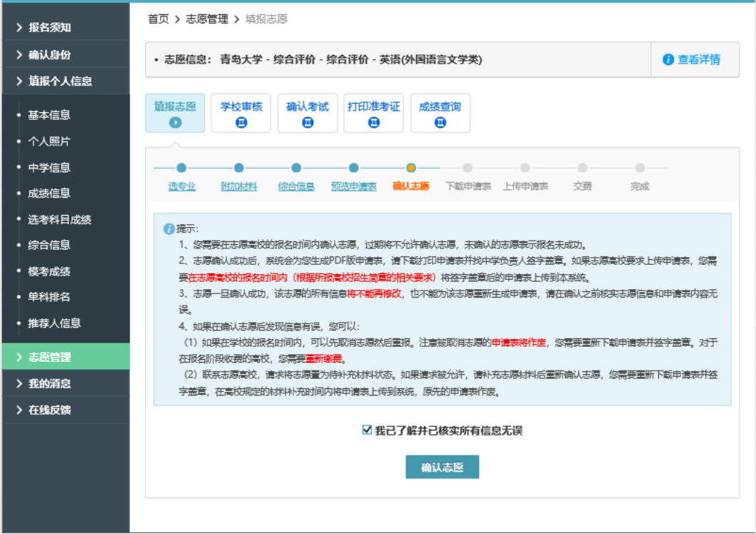Screen dimensions: 756x534
Task: Click the play icon under 填报志愿
Action: [x=175, y=123]
